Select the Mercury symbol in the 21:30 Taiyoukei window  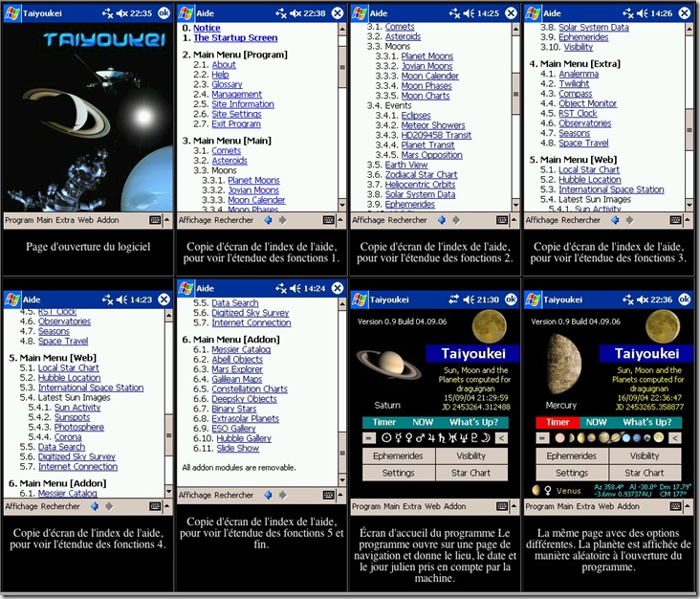[398, 438]
